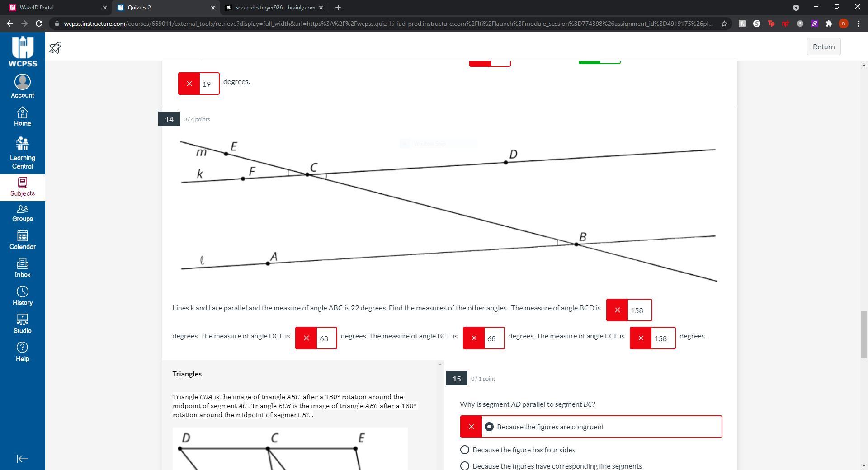Click the angle ECF answer field
Viewport: 868px width, 470px height.
pyautogui.click(x=663, y=338)
